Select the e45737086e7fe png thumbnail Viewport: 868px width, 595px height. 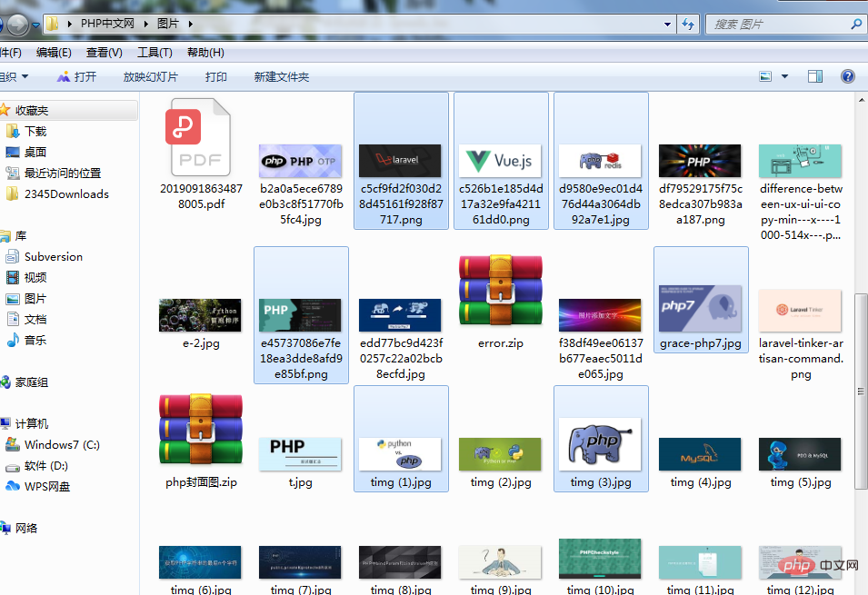[301, 315]
